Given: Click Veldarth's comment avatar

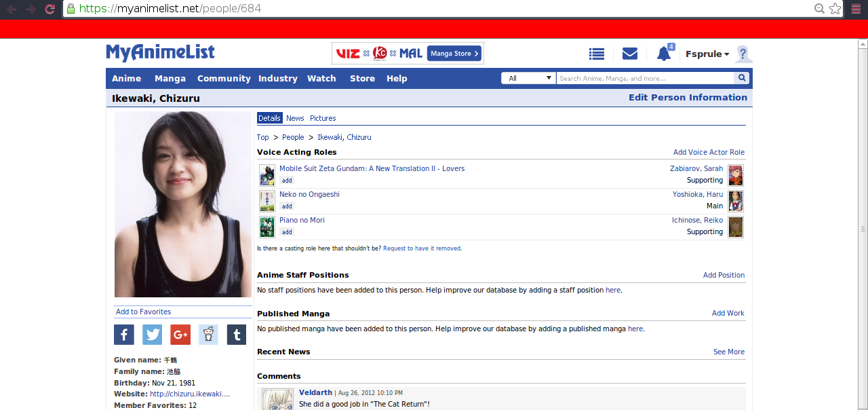Looking at the screenshot, I should point(278,399).
